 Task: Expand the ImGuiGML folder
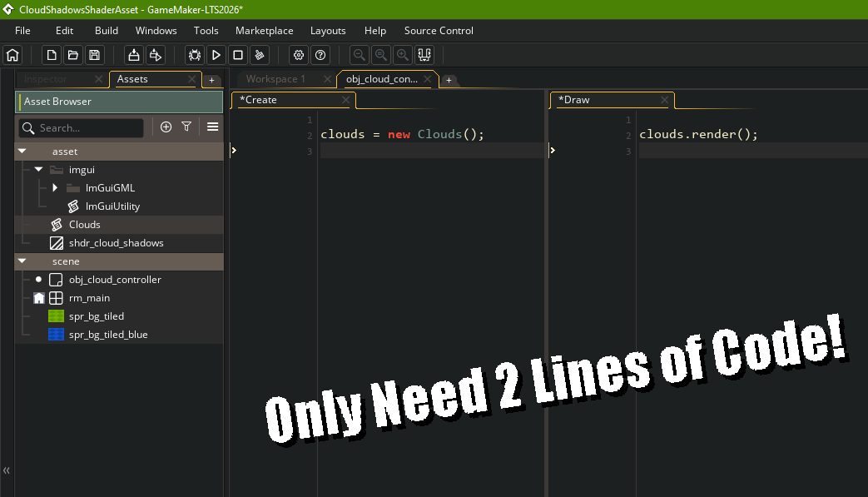55,187
